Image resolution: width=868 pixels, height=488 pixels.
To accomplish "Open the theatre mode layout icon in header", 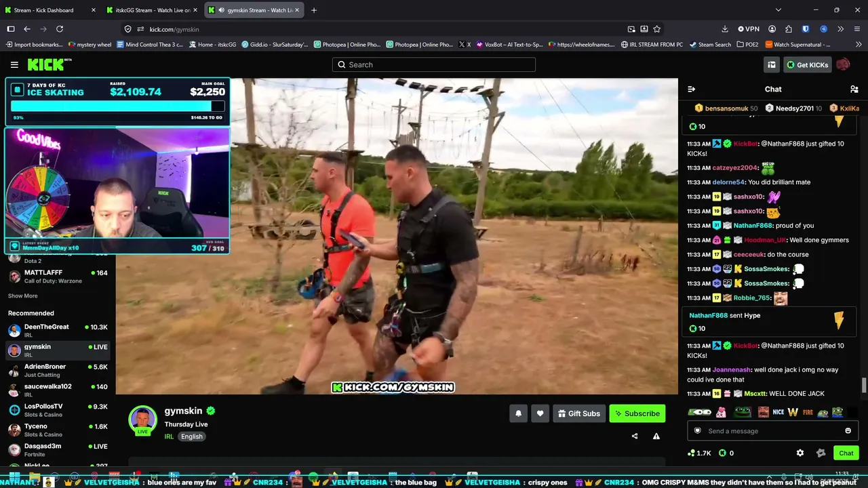I will click(771, 64).
